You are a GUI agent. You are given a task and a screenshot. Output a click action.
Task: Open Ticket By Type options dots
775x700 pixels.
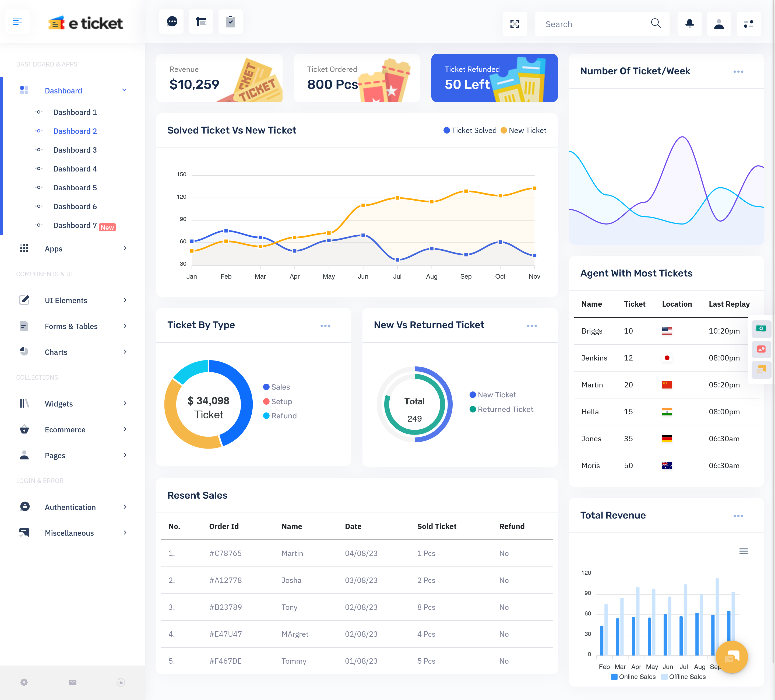(x=325, y=326)
